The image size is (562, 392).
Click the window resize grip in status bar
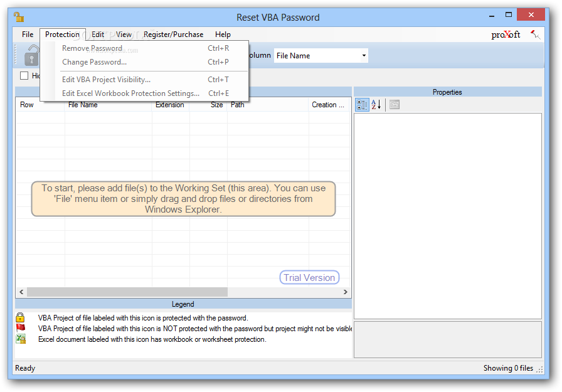pos(540,370)
